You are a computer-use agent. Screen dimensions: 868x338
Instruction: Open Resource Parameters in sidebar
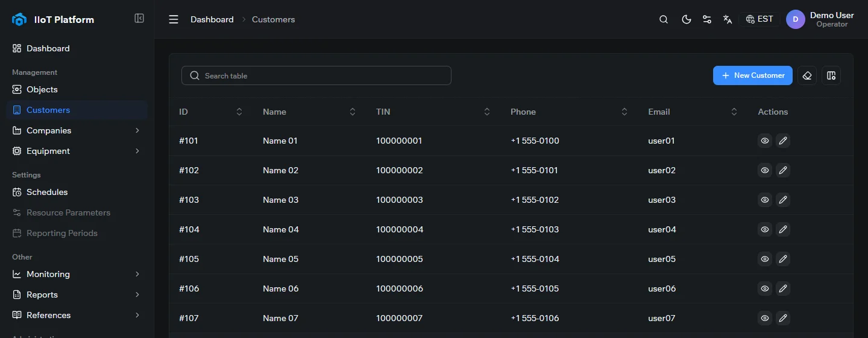[x=77, y=212]
